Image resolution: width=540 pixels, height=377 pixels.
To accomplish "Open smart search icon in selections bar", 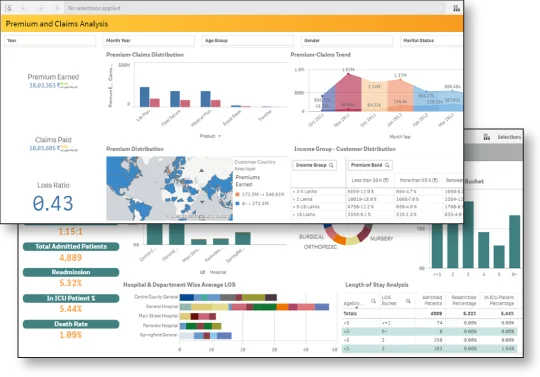I will click(x=8, y=8).
